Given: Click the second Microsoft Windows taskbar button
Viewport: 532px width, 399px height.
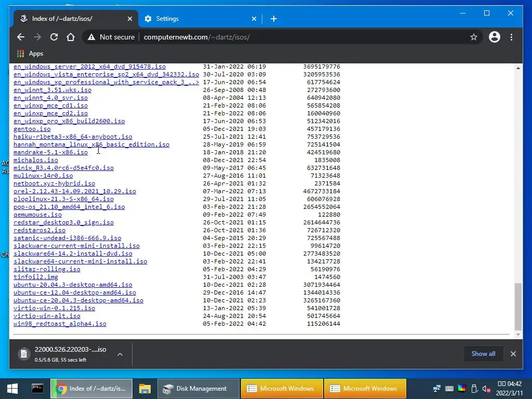Looking at the screenshot, I should [365, 389].
